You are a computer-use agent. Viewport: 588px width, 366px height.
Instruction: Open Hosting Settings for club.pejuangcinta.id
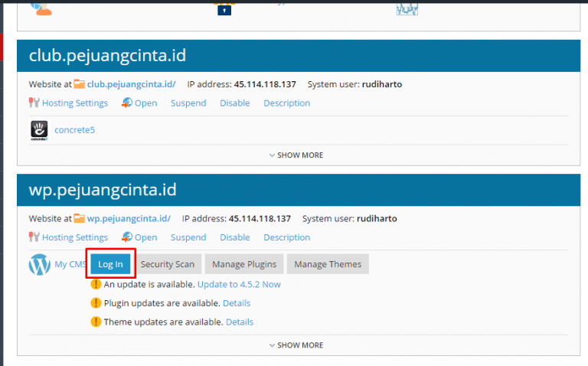pos(74,103)
